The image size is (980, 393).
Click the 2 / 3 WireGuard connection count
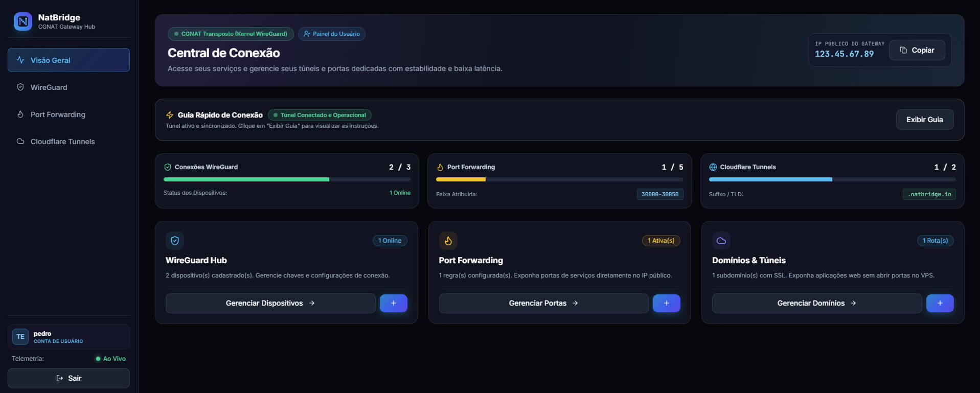click(400, 167)
